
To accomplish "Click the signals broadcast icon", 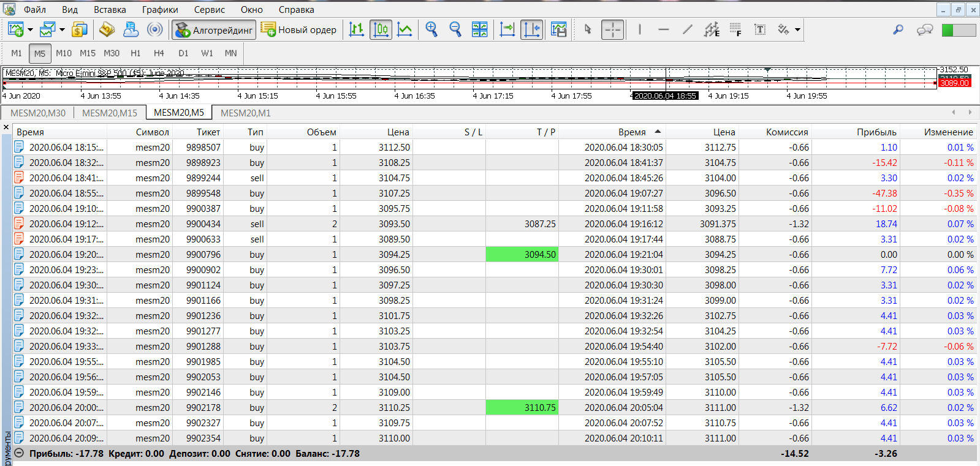I will tap(155, 29).
